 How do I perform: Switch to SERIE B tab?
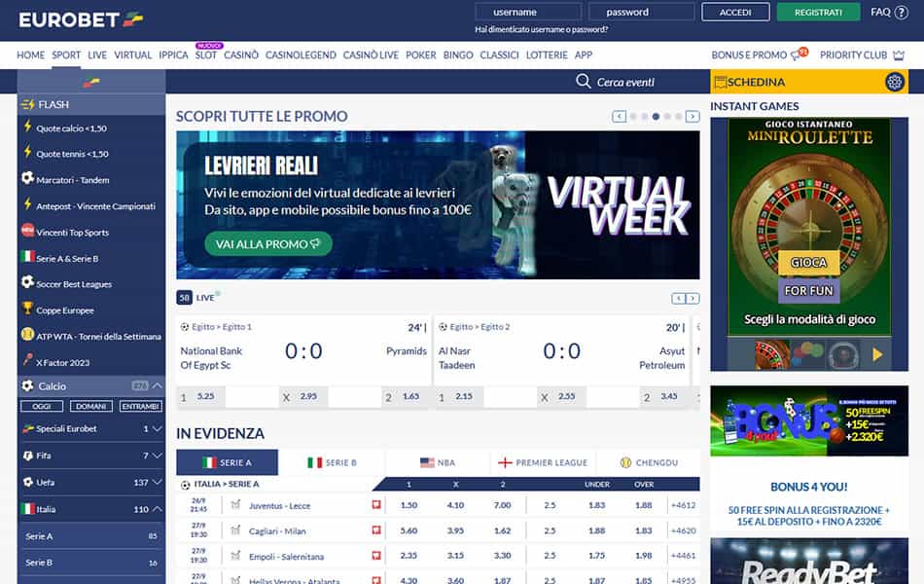pos(332,462)
